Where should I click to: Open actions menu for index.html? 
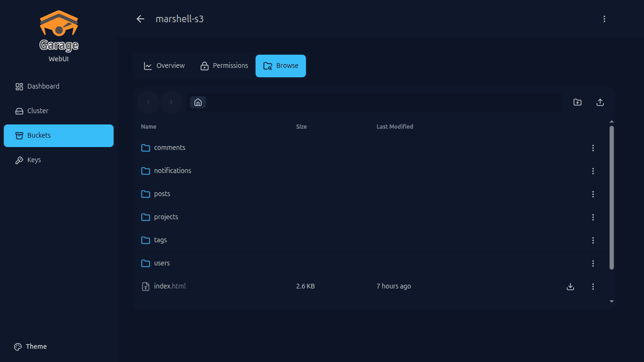593,287
